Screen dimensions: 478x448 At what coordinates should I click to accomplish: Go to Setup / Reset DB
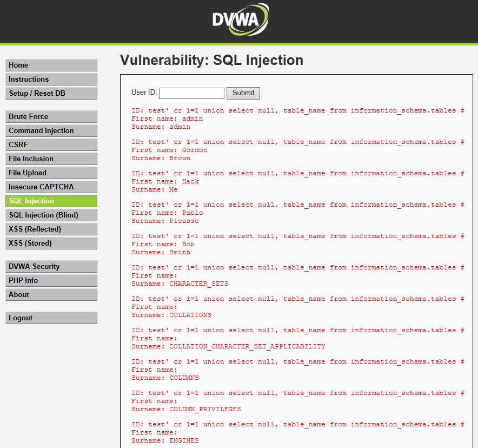point(51,93)
